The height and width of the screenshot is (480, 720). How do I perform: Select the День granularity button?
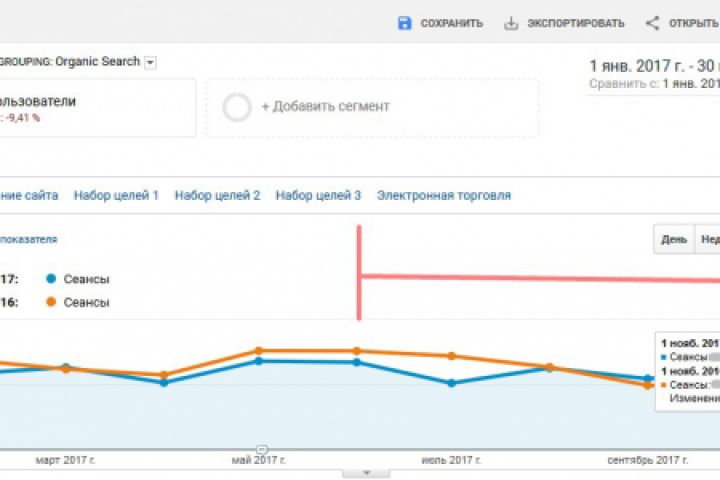[x=674, y=239]
